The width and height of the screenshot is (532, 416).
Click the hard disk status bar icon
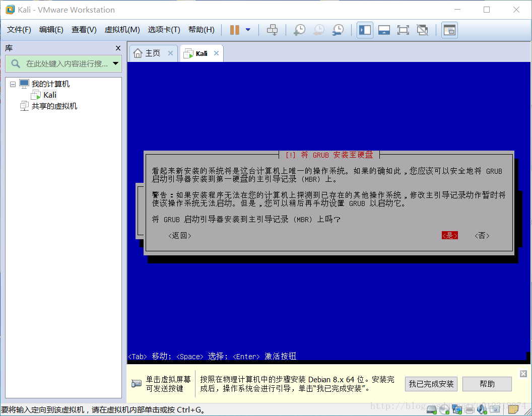[x=432, y=410]
